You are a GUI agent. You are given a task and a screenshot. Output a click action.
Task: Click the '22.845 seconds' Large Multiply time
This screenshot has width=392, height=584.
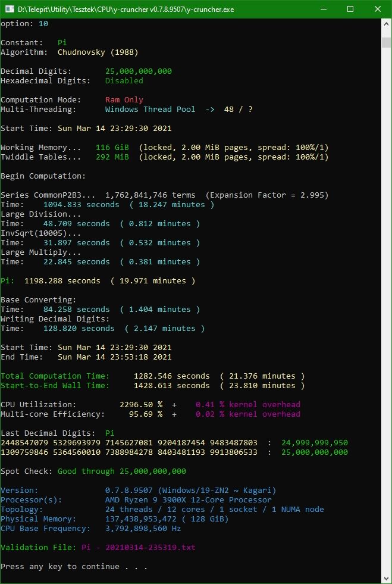(76, 262)
